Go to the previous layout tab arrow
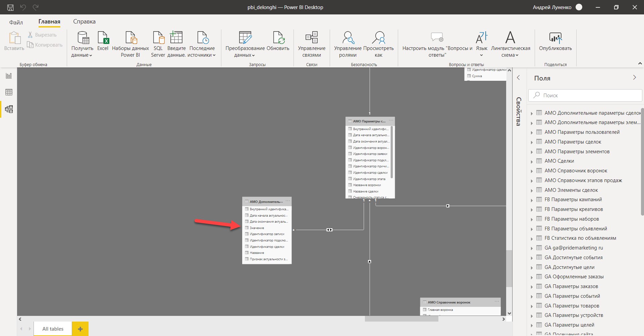The height and width of the screenshot is (336, 644). tap(21, 329)
